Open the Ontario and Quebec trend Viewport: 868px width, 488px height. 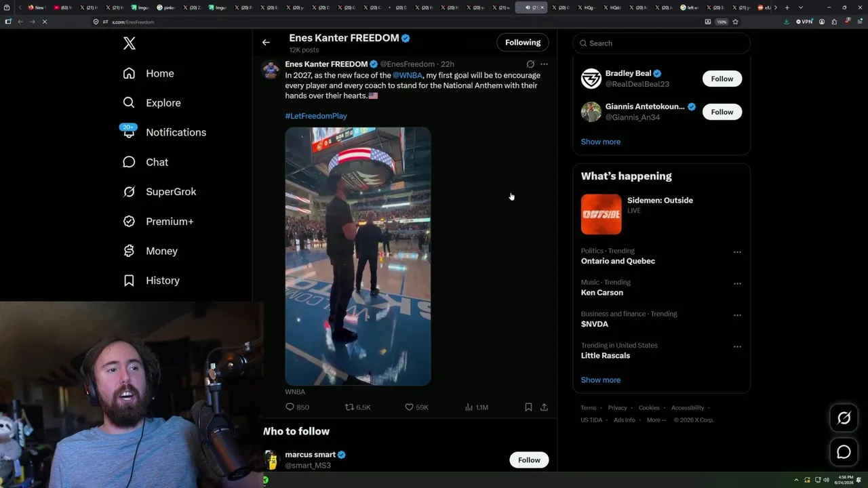(x=618, y=261)
